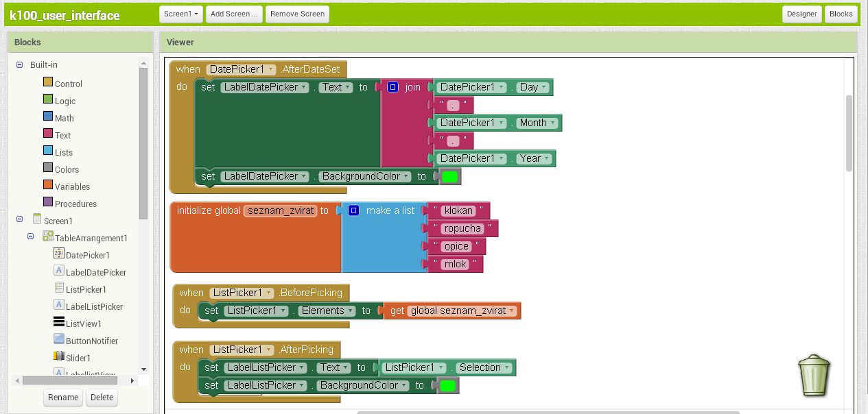Image resolution: width=868 pixels, height=414 pixels.
Task: Open the Selection property dropdown
Action: coord(485,367)
